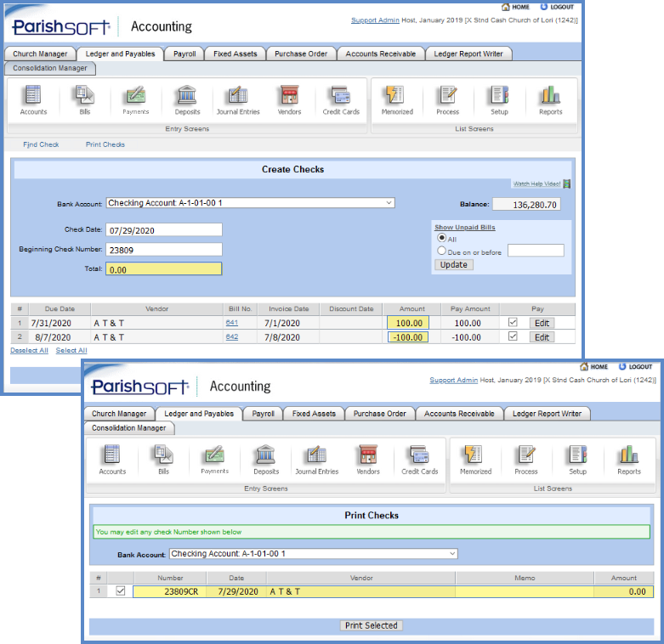Select the All unpaid bills radio button
The image size is (664, 644).
pyautogui.click(x=442, y=238)
